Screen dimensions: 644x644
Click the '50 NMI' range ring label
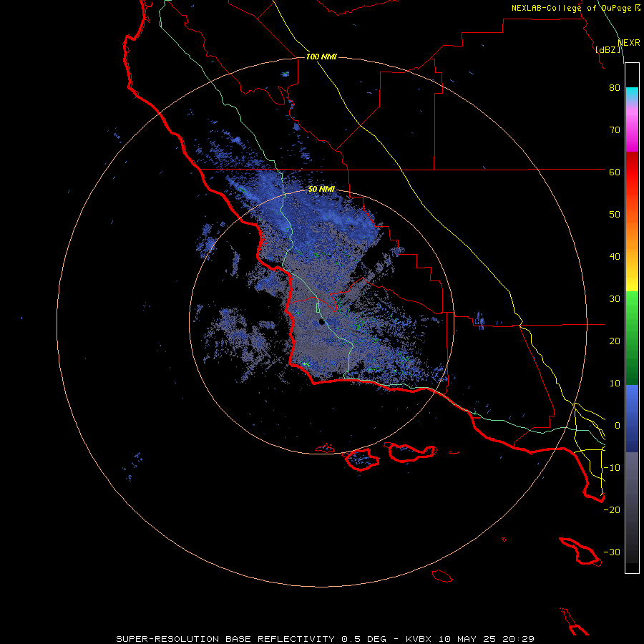tap(321, 190)
